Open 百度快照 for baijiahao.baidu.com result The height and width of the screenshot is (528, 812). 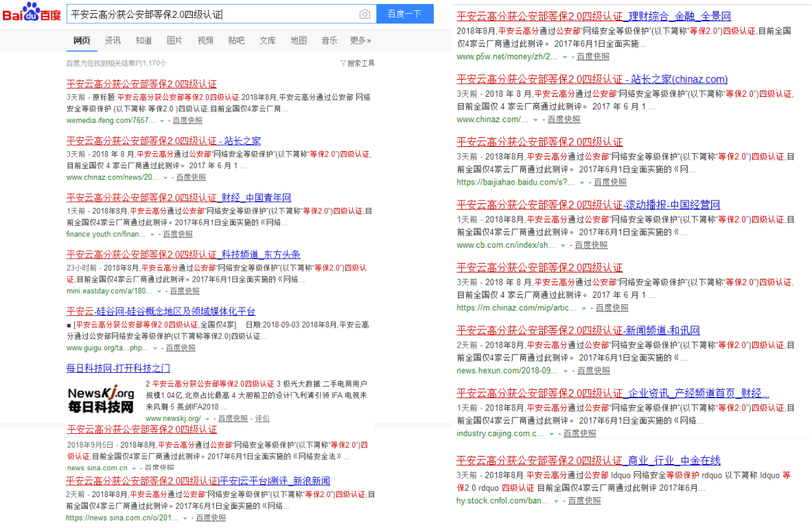tap(610, 183)
